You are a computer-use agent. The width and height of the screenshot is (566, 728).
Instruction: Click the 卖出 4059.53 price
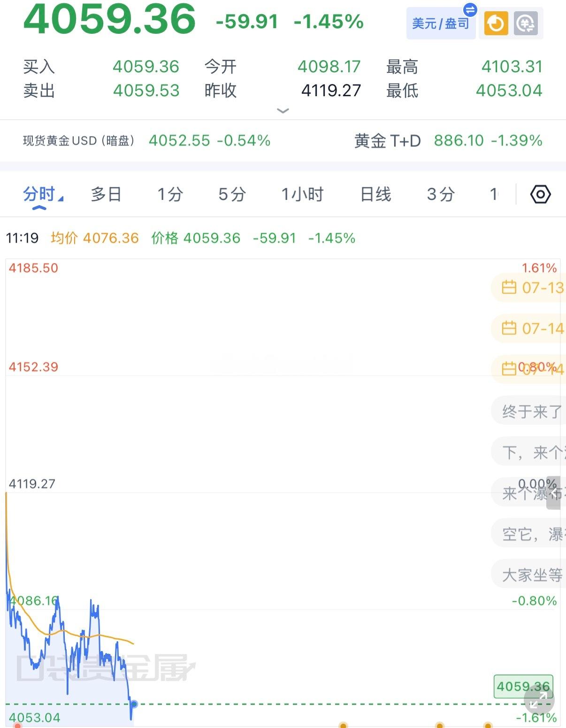coord(146,90)
